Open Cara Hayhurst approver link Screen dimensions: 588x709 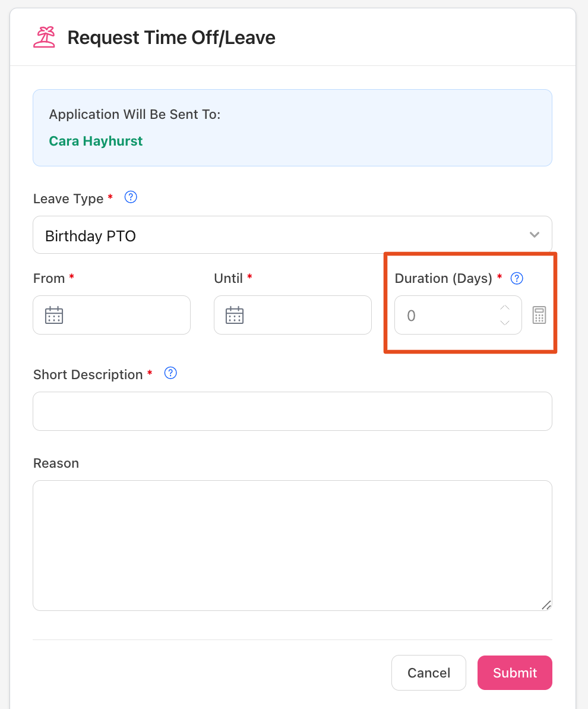(x=96, y=141)
